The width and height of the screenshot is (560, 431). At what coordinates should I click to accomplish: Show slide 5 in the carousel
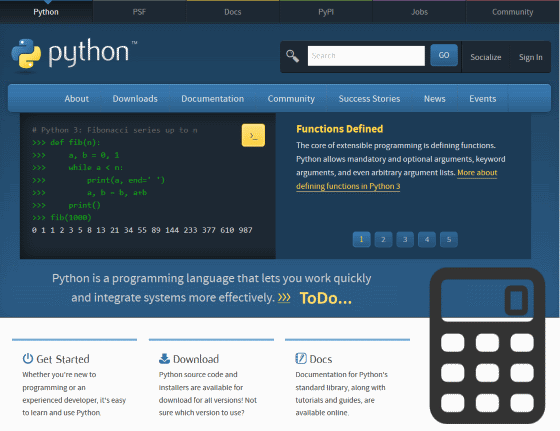[449, 239]
